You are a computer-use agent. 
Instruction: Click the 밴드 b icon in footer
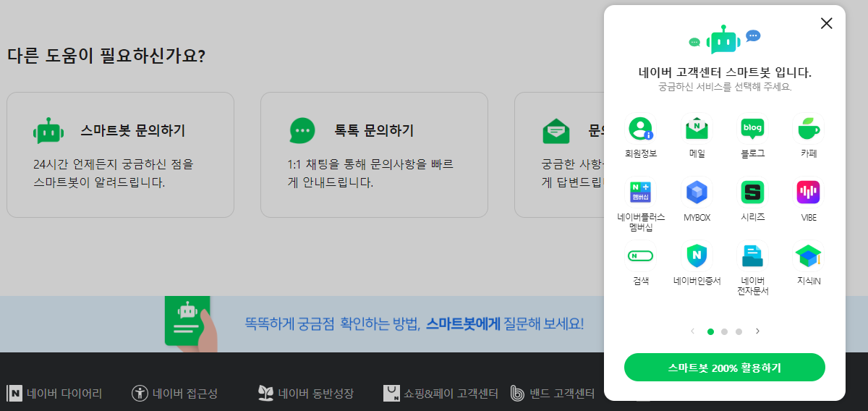tap(518, 394)
